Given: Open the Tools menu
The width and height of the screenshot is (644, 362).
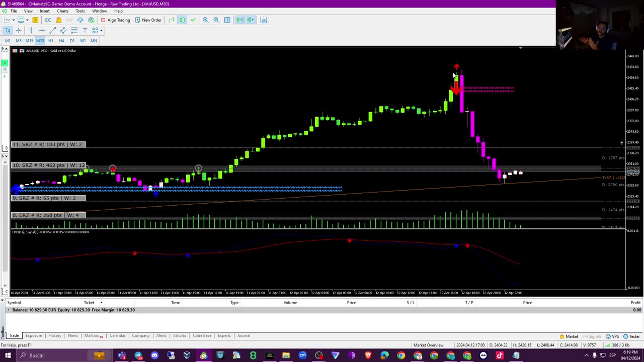Looking at the screenshot, I should click(x=80, y=11).
